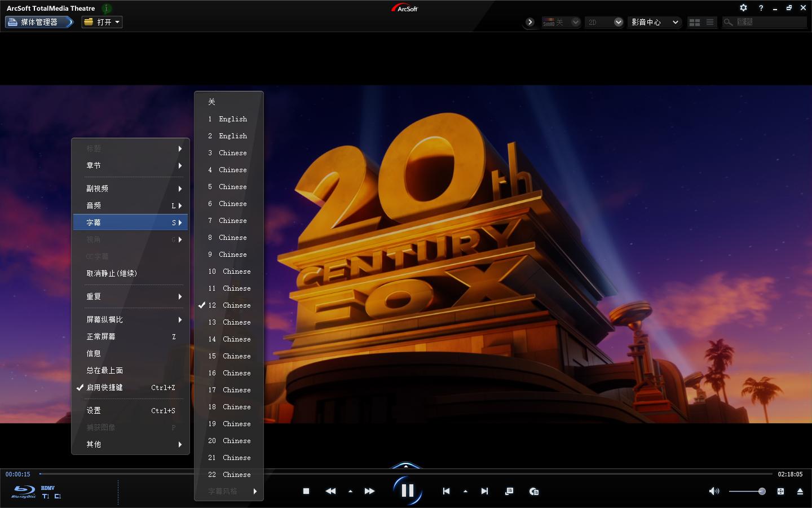The width and height of the screenshot is (812, 508).
Task: Click the elapsed time 00:00:15
Action: coord(18,474)
